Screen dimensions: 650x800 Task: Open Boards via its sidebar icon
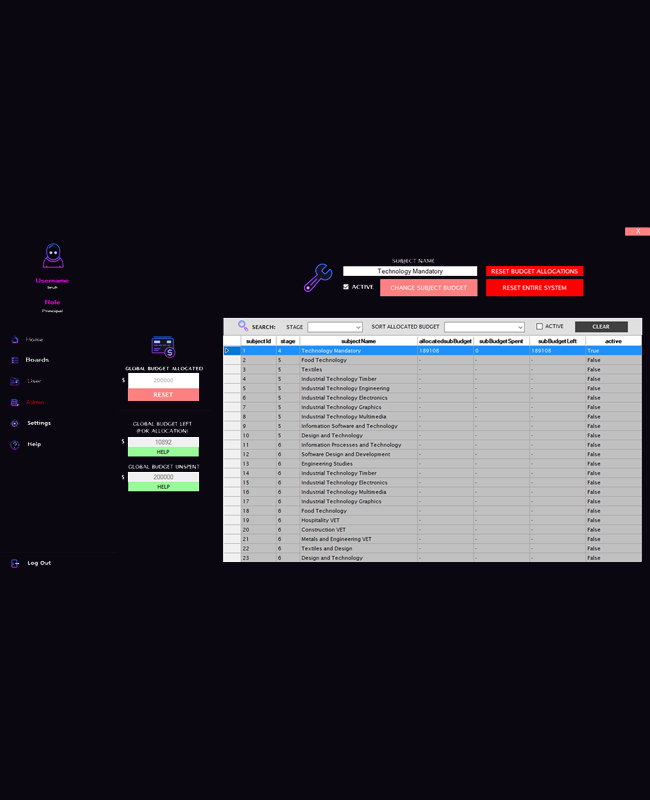(15, 360)
